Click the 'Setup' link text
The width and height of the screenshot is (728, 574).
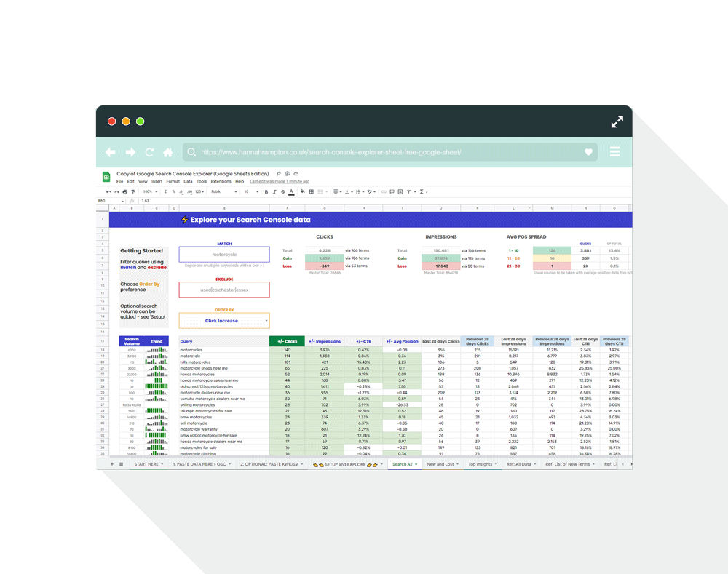pos(158,317)
